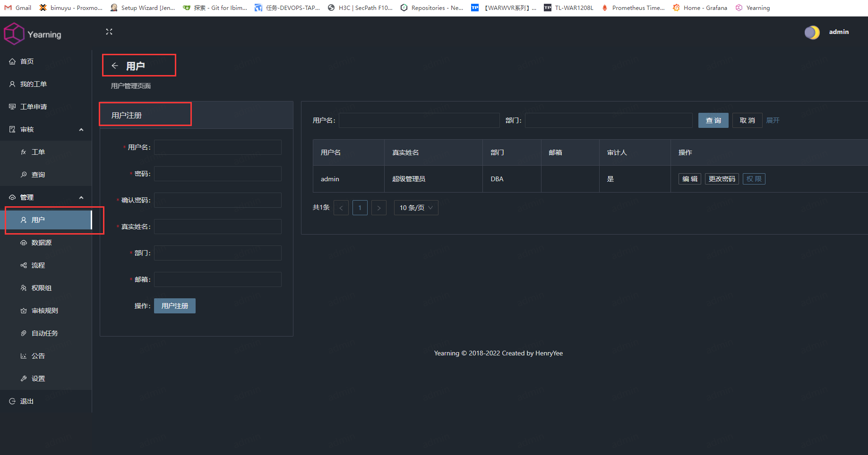Open the Setup Wizard Jenkins bookmark
868x455 pixels.
(x=143, y=8)
